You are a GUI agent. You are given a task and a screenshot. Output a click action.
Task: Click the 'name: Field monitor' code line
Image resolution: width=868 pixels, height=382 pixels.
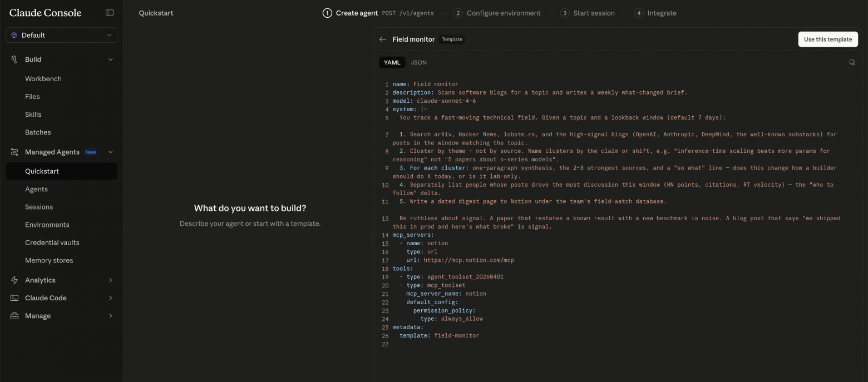425,85
